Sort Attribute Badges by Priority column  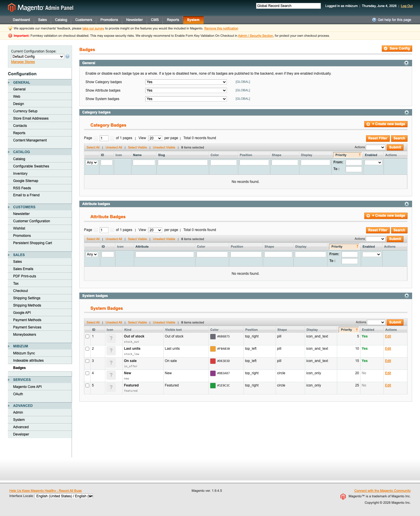click(x=344, y=247)
